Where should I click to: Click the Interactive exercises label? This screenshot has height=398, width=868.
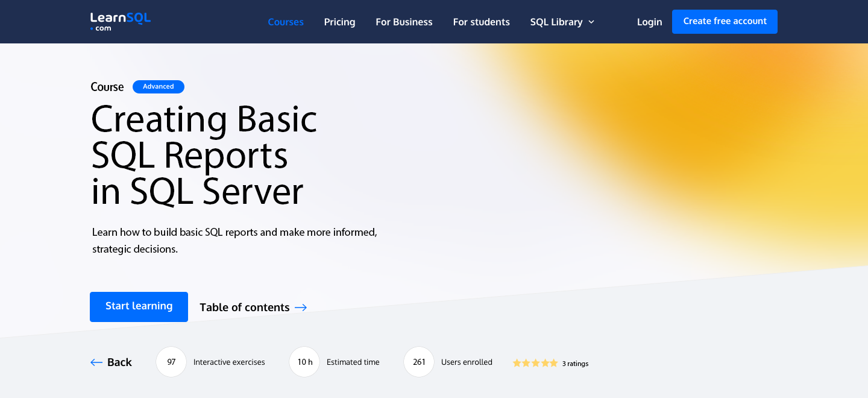[229, 362]
